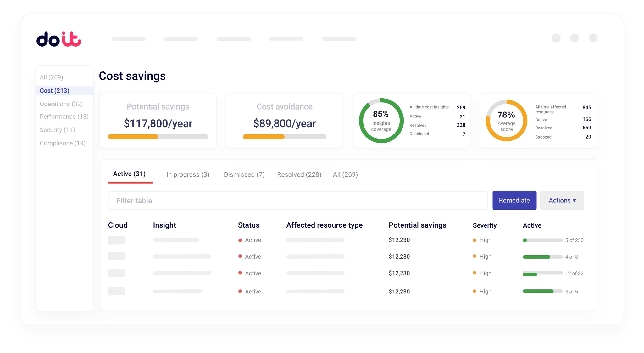Sort by Active column header
The image size is (644, 353).
[532, 225]
